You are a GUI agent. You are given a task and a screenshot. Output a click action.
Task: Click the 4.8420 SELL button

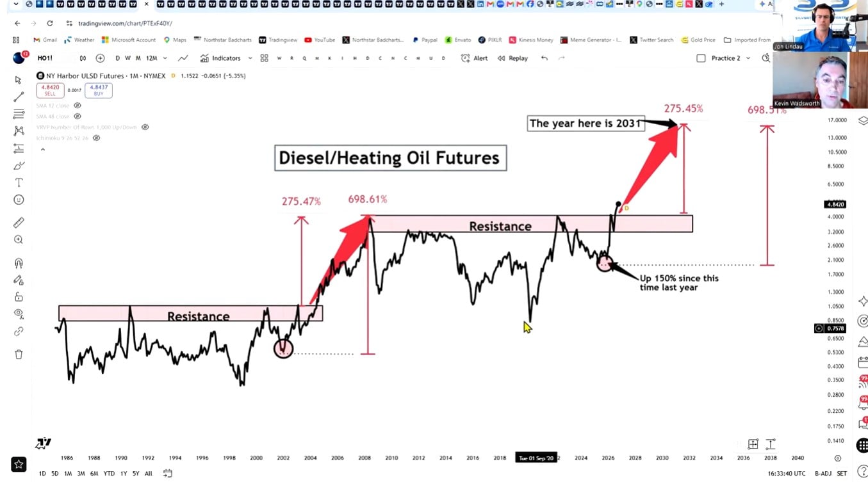(50, 90)
